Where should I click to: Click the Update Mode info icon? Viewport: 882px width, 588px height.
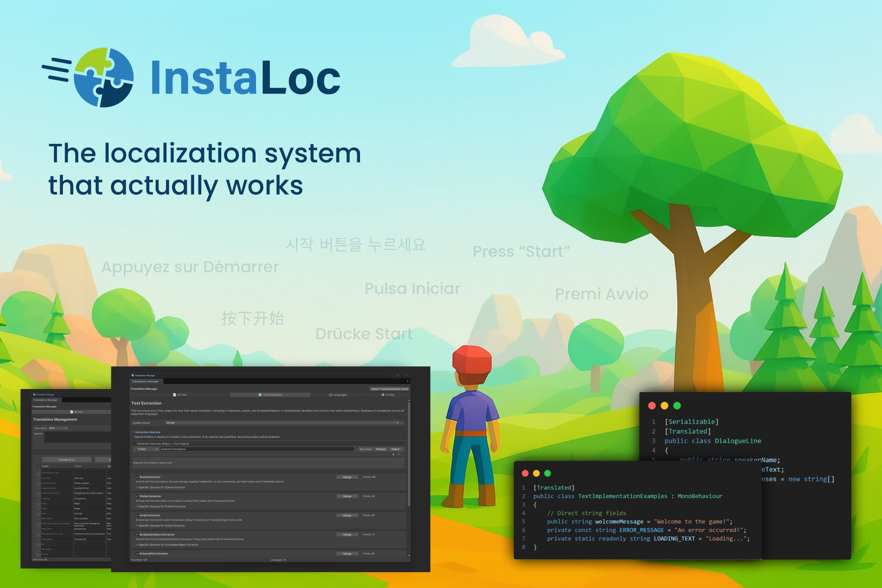tap(402, 423)
